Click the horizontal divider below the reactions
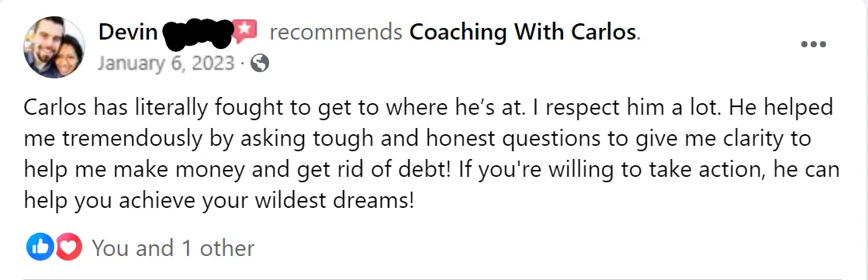 coord(432,279)
